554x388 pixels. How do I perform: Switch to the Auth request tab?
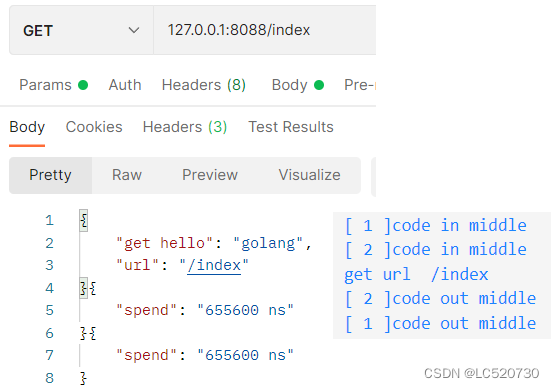pyautogui.click(x=125, y=85)
